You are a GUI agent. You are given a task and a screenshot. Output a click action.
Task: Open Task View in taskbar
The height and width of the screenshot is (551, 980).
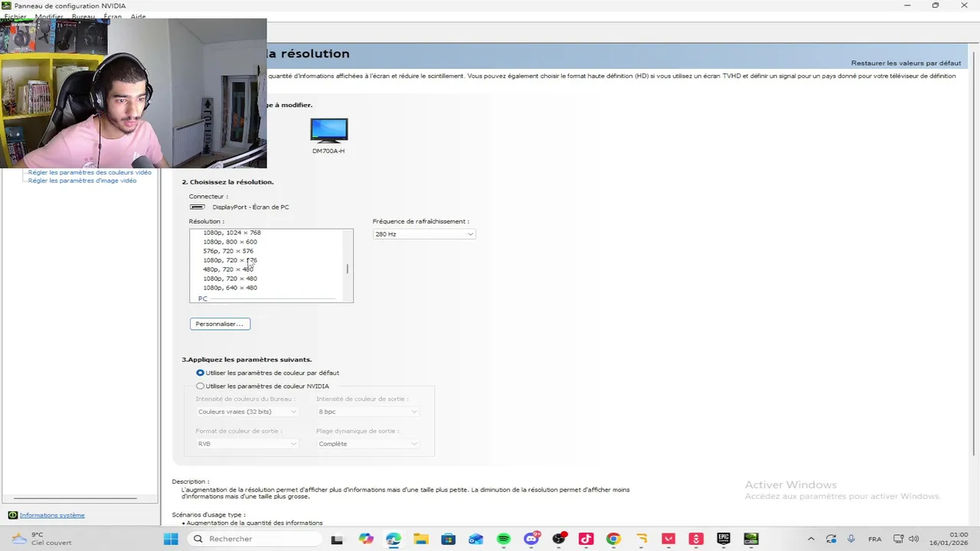(337, 539)
